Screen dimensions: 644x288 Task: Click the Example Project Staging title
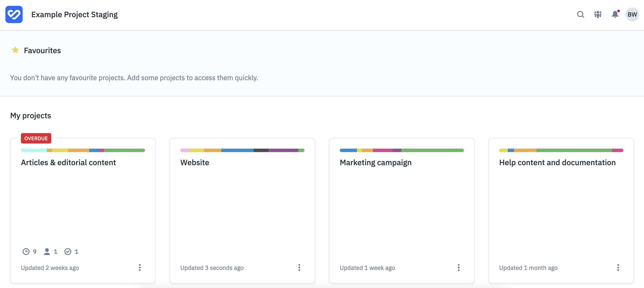pyautogui.click(x=74, y=14)
